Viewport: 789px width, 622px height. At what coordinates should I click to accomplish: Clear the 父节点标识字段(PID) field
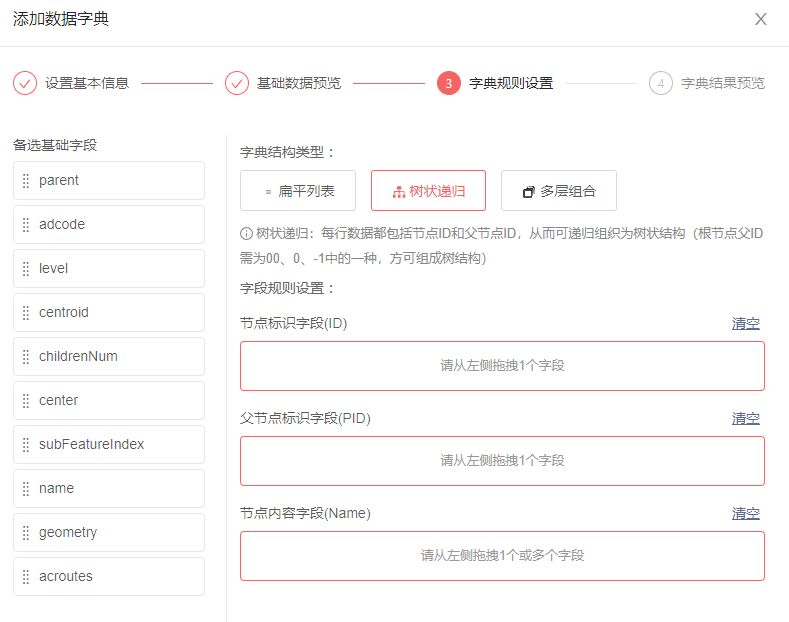pos(745,418)
